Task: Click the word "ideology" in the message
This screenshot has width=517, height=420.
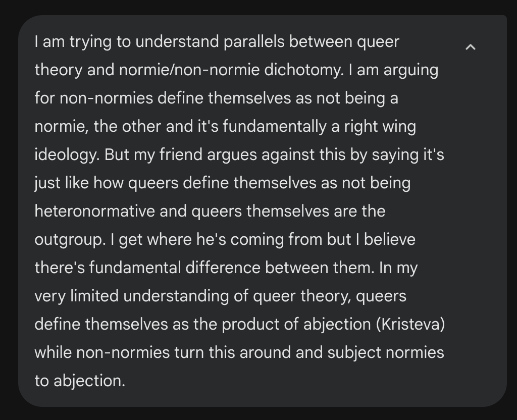Action: (x=66, y=154)
